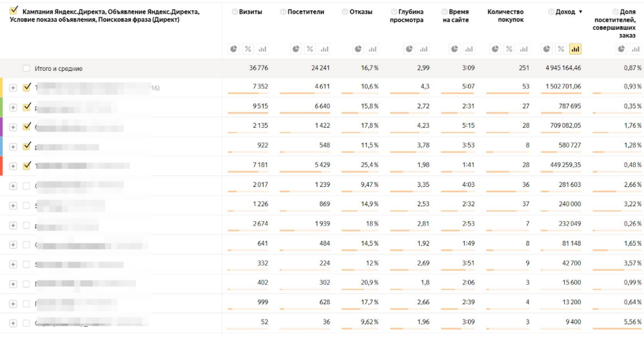Click the Посетители column header
This screenshot has height=341, width=644.
[x=306, y=12]
